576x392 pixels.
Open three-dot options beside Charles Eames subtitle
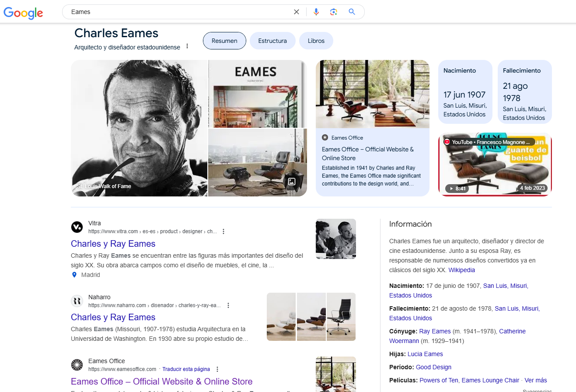[187, 46]
